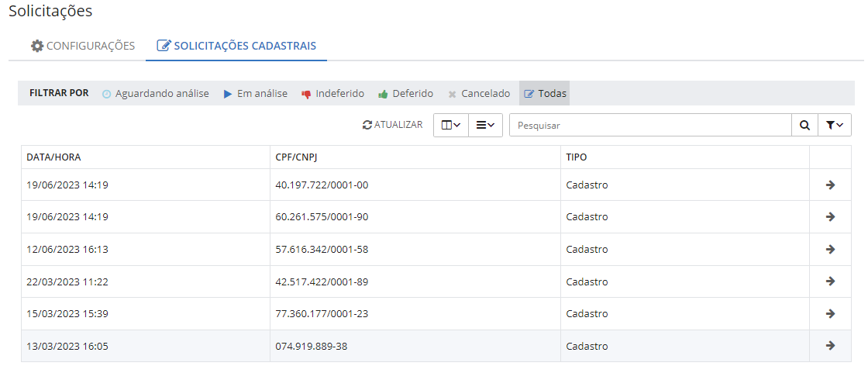
Task: Open arrow for request 42.517.422/0001-89
Action: [x=830, y=281]
